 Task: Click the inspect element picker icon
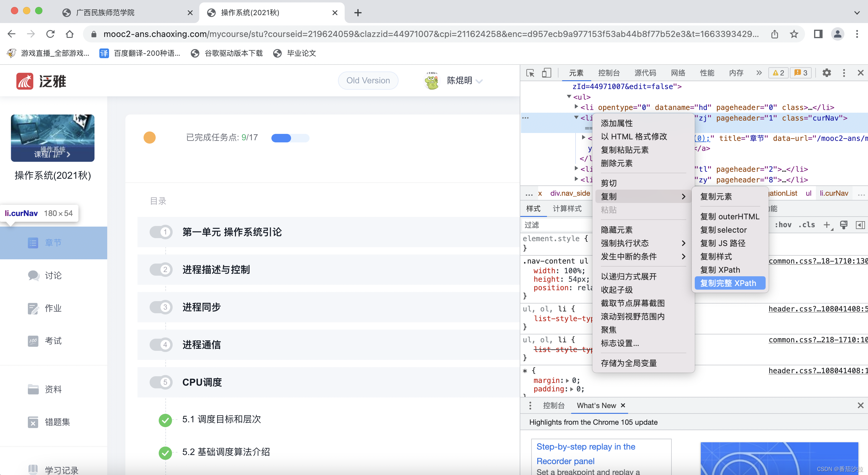530,73
